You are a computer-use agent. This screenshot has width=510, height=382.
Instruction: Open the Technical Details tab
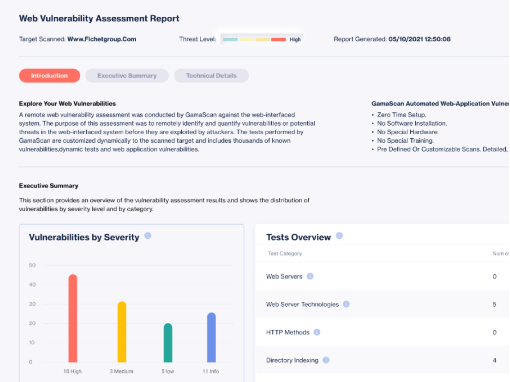(x=211, y=76)
